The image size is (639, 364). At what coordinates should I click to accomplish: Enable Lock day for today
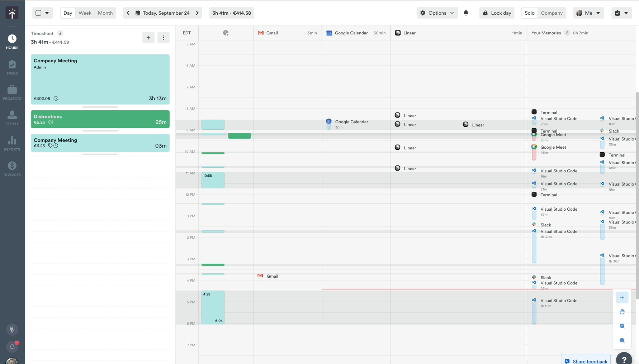coord(497,13)
